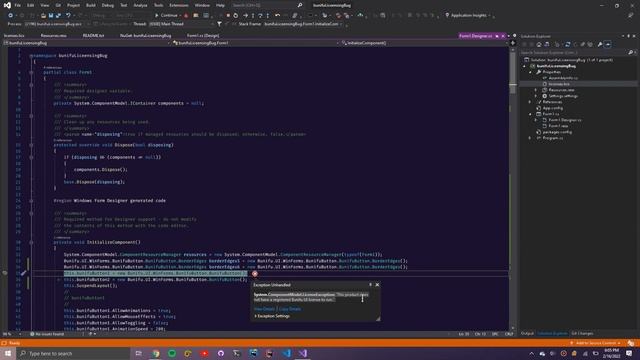
Task: Open the Debug menu
Action: click(108, 5)
